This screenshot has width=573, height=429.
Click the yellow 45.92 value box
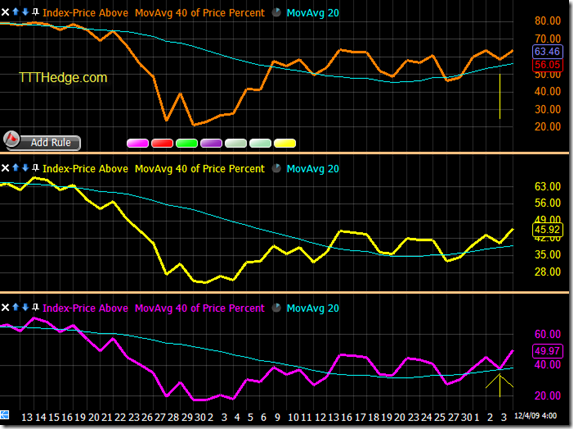tap(547, 229)
